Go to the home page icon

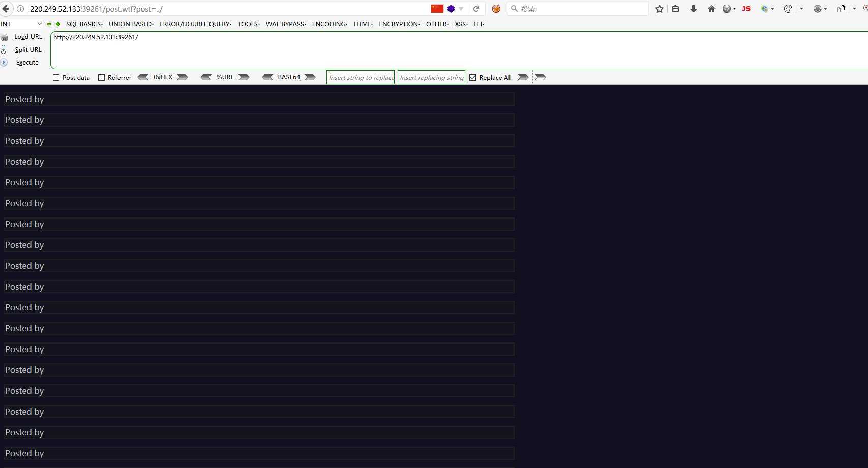[712, 9]
